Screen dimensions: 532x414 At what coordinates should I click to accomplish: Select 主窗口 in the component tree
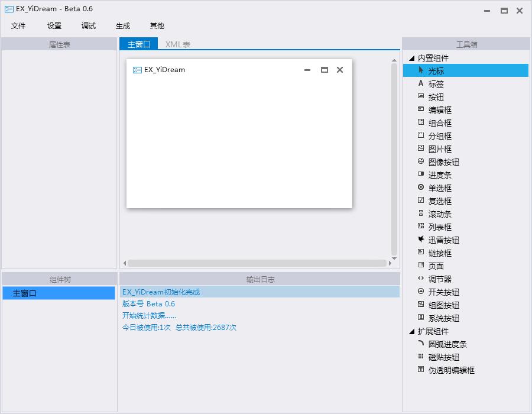pyautogui.click(x=59, y=293)
